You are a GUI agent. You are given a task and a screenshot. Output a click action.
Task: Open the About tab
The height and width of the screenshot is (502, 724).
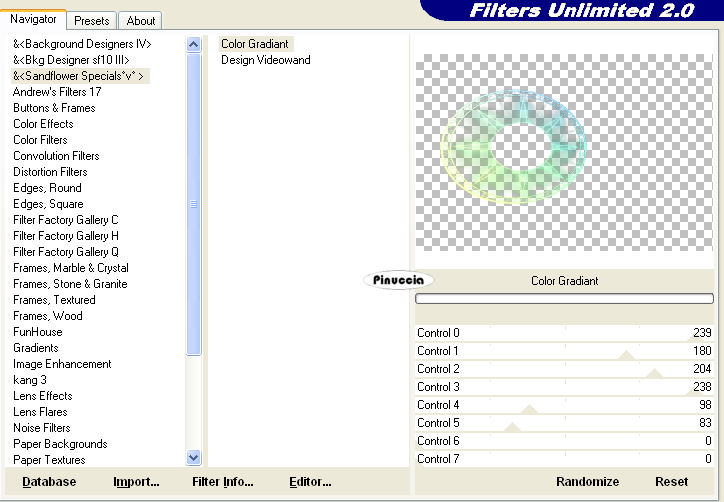[x=140, y=21]
